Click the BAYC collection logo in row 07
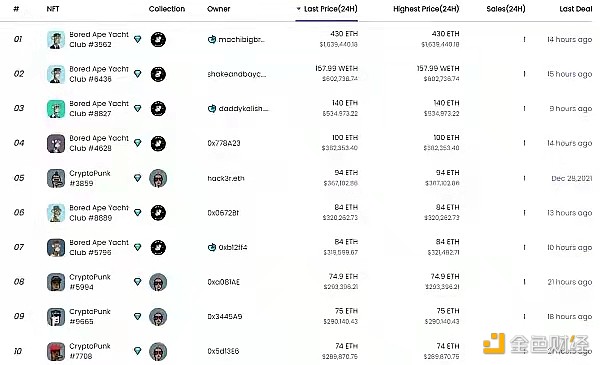Image resolution: width=600 pixels, height=365 pixels. point(158,248)
